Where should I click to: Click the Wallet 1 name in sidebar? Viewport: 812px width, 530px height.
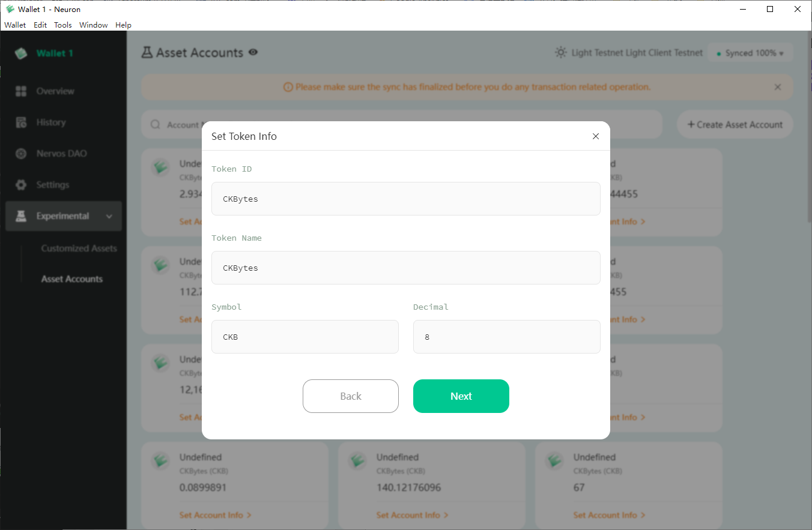55,53
